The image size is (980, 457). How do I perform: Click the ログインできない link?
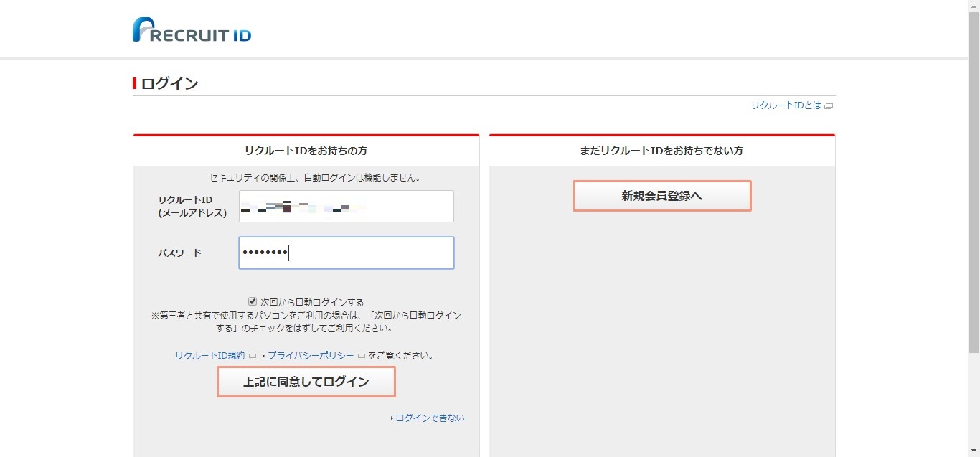[430, 418]
